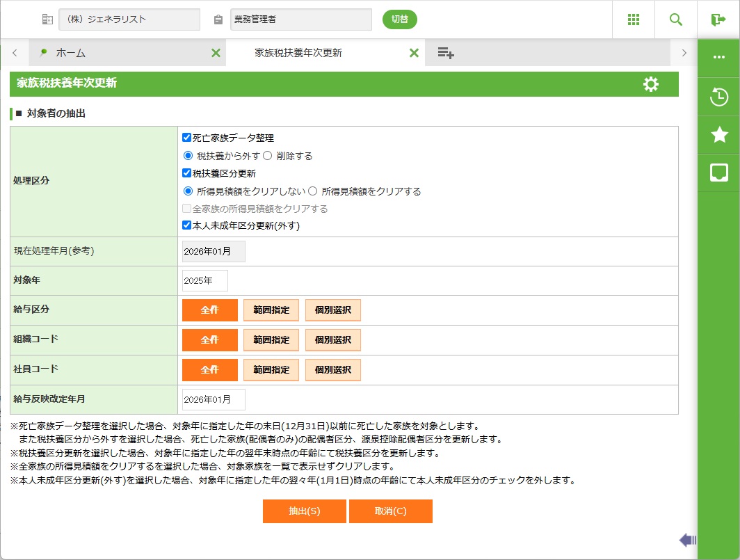Click 範囲指定 for 社員コード

(271, 370)
